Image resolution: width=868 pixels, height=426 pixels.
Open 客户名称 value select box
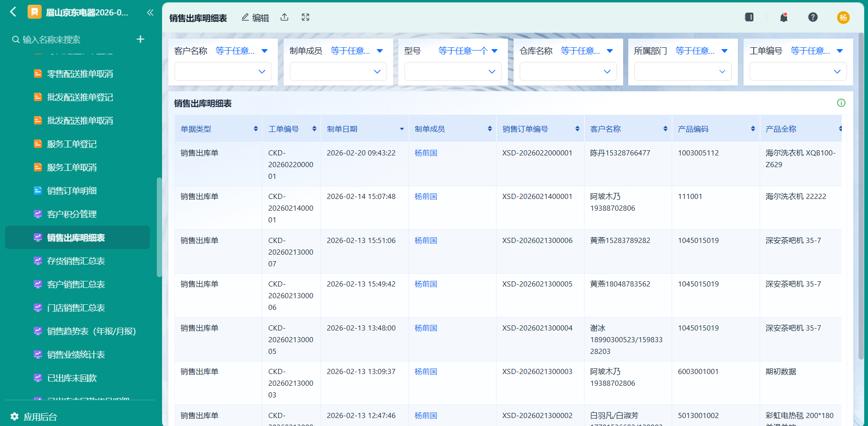(223, 72)
